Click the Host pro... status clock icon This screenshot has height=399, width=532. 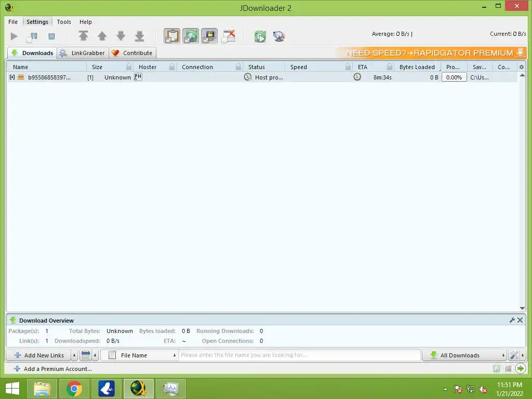coord(248,77)
